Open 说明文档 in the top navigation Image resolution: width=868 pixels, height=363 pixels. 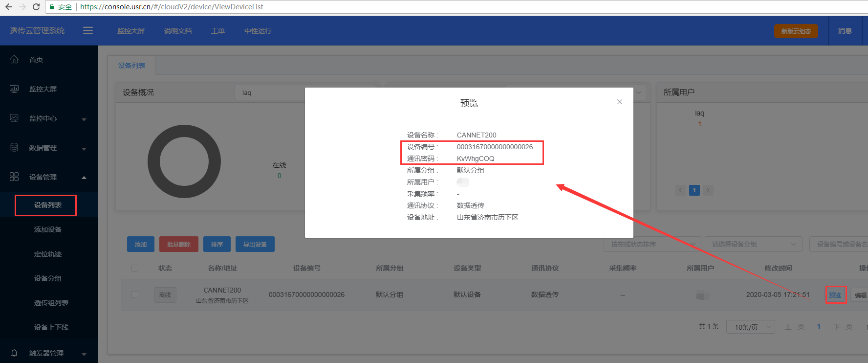[178, 31]
